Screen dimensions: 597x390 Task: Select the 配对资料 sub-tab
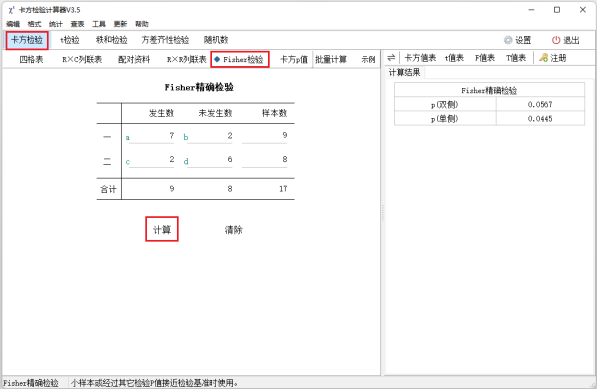click(x=134, y=59)
